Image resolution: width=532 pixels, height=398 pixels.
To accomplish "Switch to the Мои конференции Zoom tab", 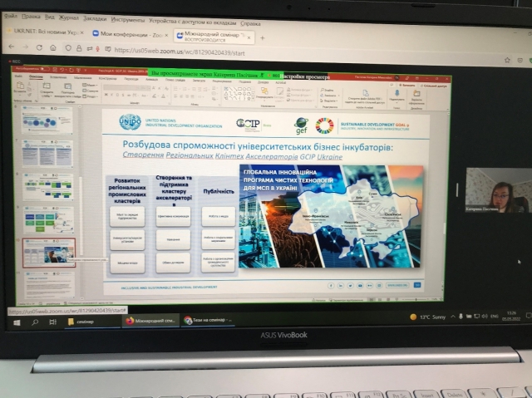I will pyautogui.click(x=131, y=34).
